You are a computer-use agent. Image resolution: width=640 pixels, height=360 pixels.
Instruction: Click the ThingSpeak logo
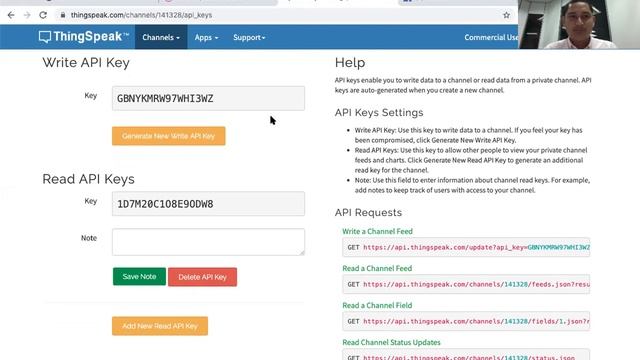tap(84, 37)
